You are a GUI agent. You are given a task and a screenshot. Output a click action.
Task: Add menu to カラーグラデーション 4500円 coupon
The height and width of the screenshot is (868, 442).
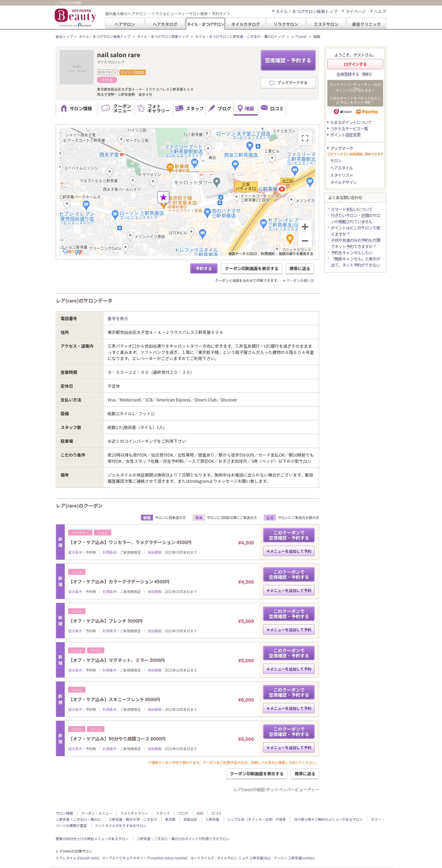(289, 590)
